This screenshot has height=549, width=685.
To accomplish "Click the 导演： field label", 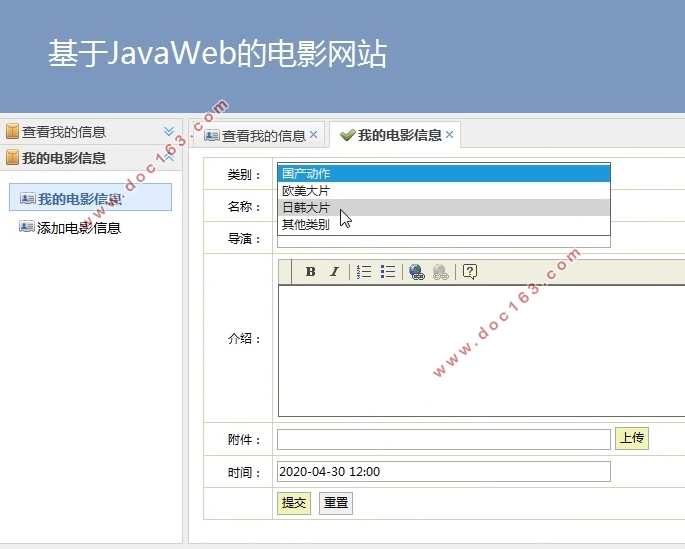I will pyautogui.click(x=244, y=239).
